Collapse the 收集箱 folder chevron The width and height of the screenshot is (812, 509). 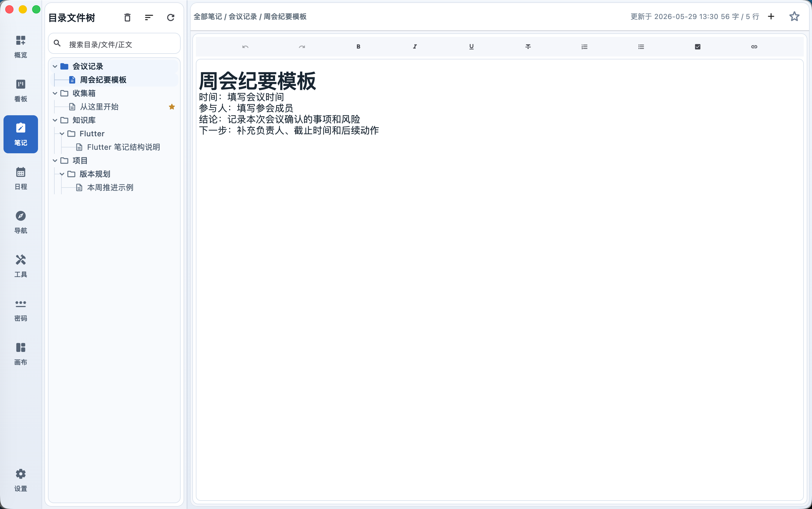tap(55, 93)
